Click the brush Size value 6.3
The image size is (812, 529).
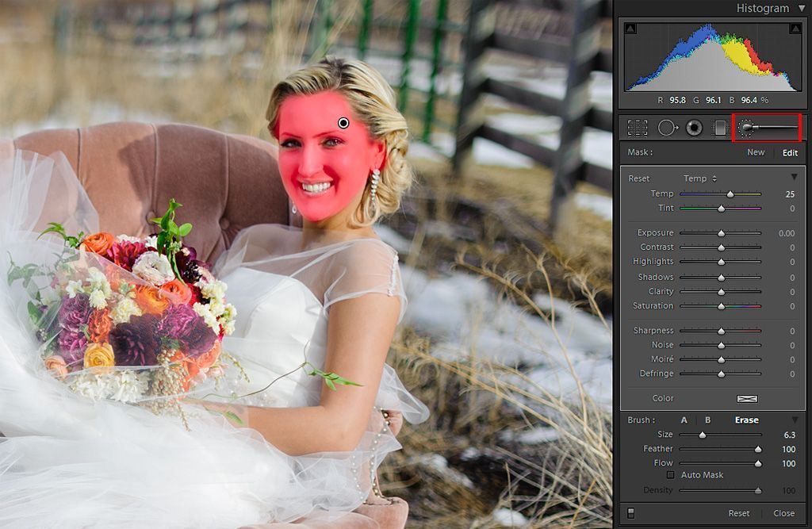tap(789, 435)
